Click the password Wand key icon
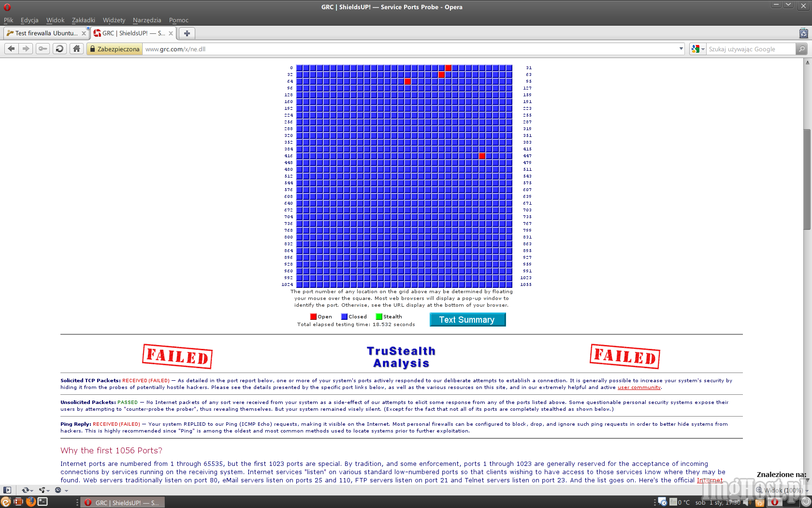 coord(43,48)
